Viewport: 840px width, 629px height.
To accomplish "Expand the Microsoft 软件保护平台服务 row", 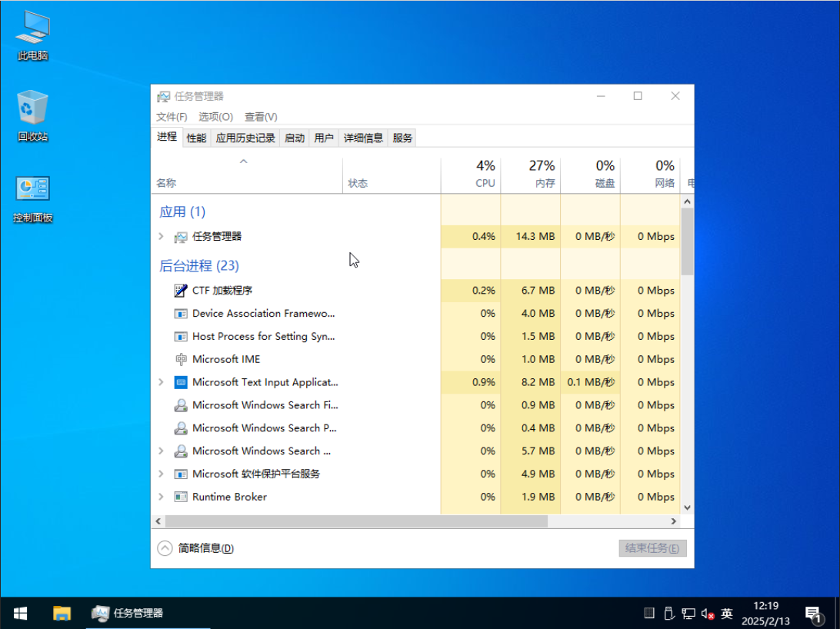I will click(161, 474).
